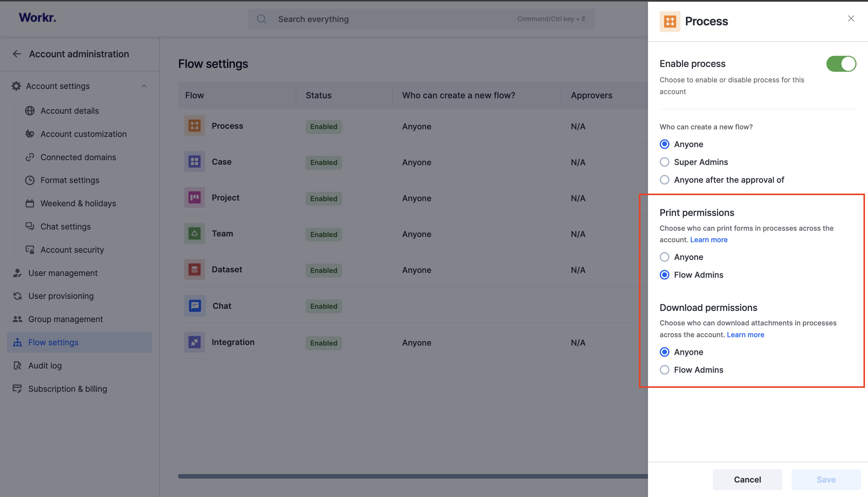Viewport: 868px width, 497px height.
Task: Click the blue Chat flow icon
Action: (x=195, y=305)
